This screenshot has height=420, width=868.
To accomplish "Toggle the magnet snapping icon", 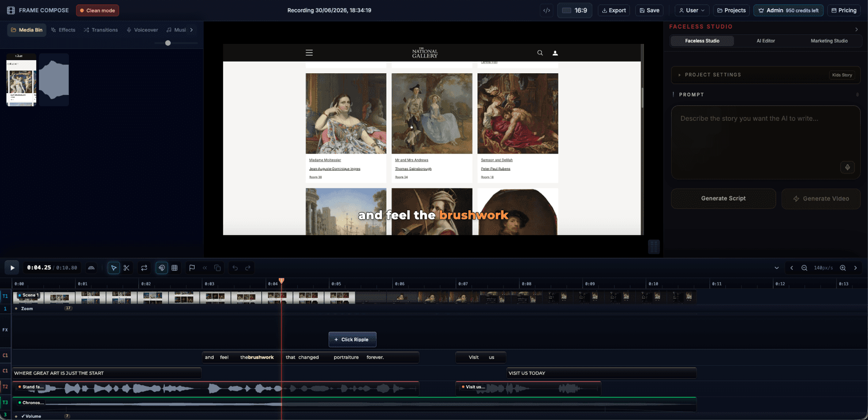I will click(x=162, y=268).
